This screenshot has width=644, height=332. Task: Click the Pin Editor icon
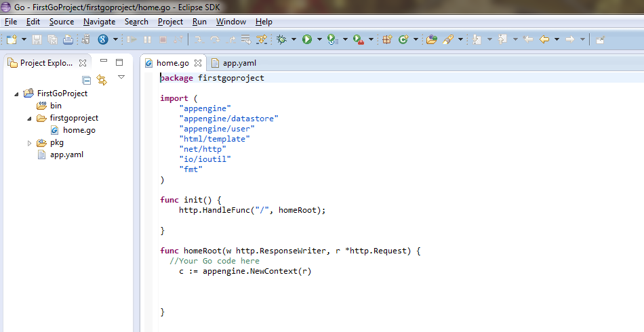(x=601, y=39)
